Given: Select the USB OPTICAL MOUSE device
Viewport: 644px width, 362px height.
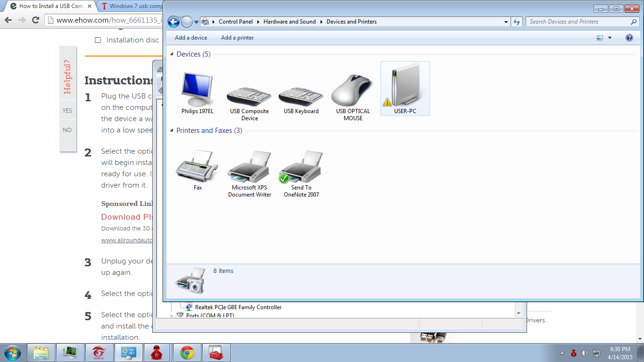Looking at the screenshot, I should 353,98.
